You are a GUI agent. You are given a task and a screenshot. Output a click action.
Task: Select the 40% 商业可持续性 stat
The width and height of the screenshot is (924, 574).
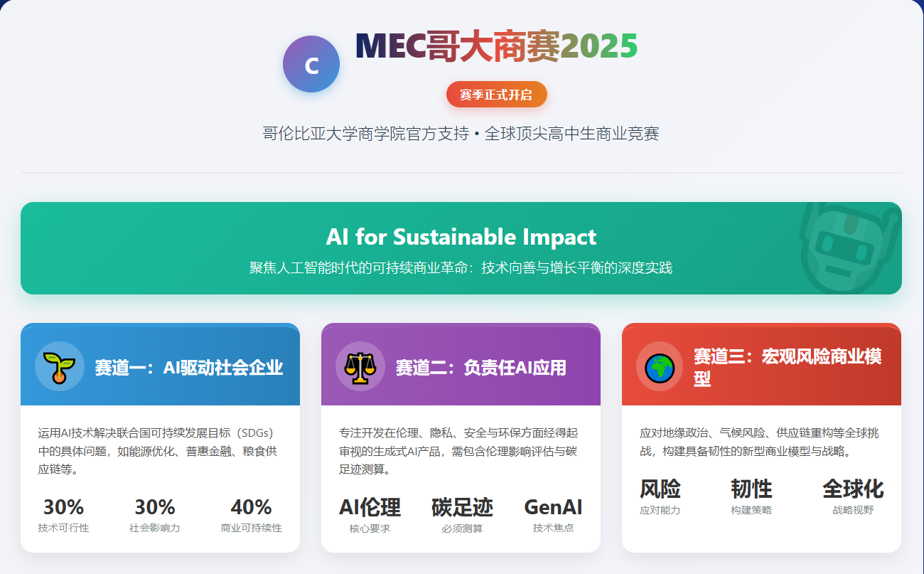[251, 515]
